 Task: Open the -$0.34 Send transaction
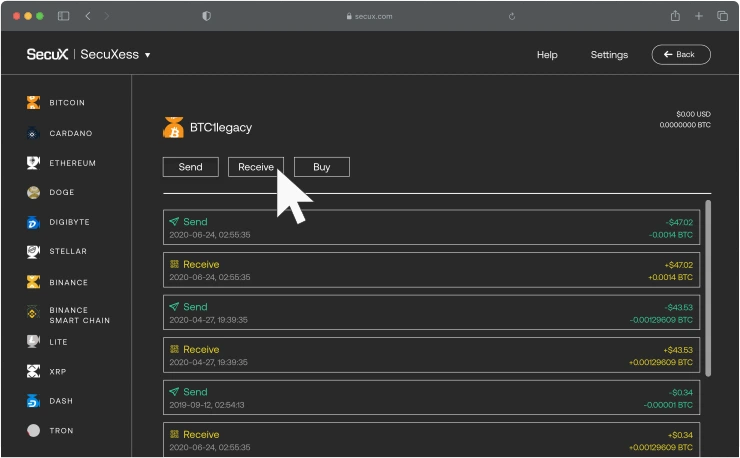[x=431, y=398]
